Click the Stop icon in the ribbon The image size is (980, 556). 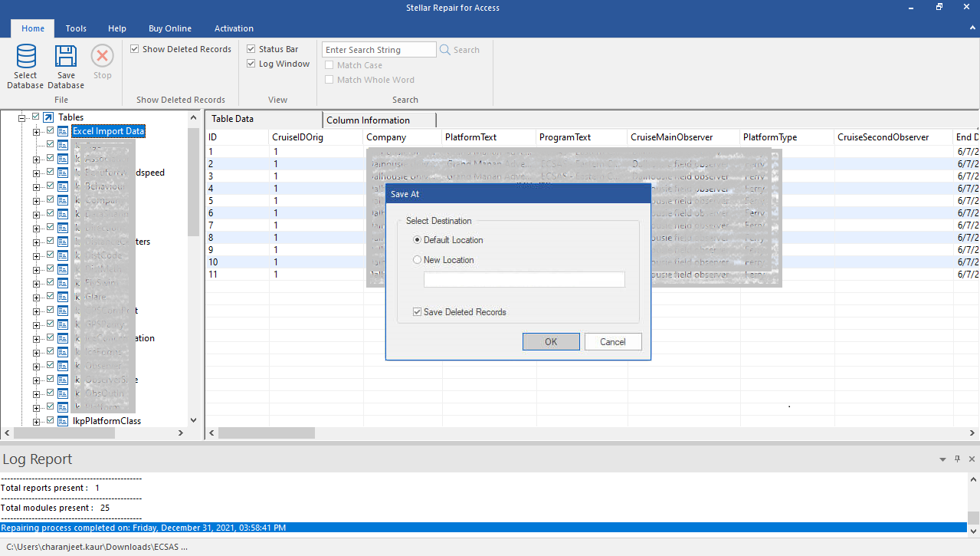point(102,56)
